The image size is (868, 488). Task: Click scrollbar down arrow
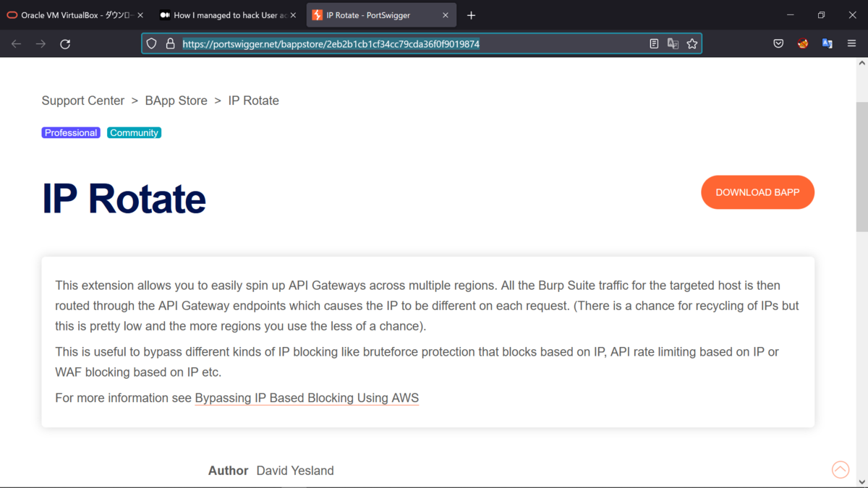(x=861, y=481)
